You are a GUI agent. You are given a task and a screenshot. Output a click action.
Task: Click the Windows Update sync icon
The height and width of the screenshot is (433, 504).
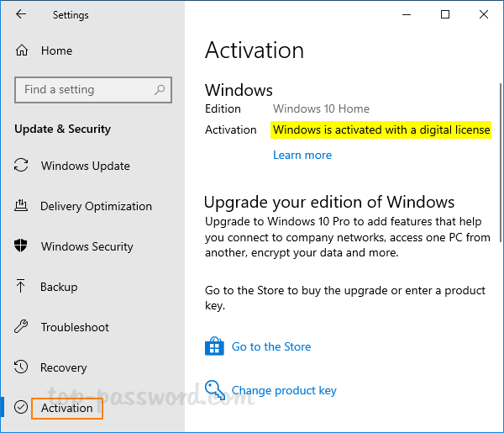(22, 166)
